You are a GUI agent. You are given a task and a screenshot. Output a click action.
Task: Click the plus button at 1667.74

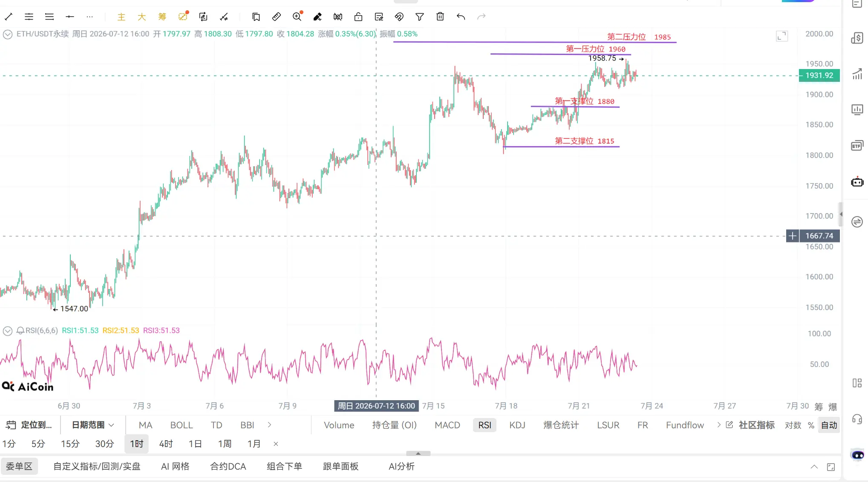pyautogui.click(x=792, y=236)
